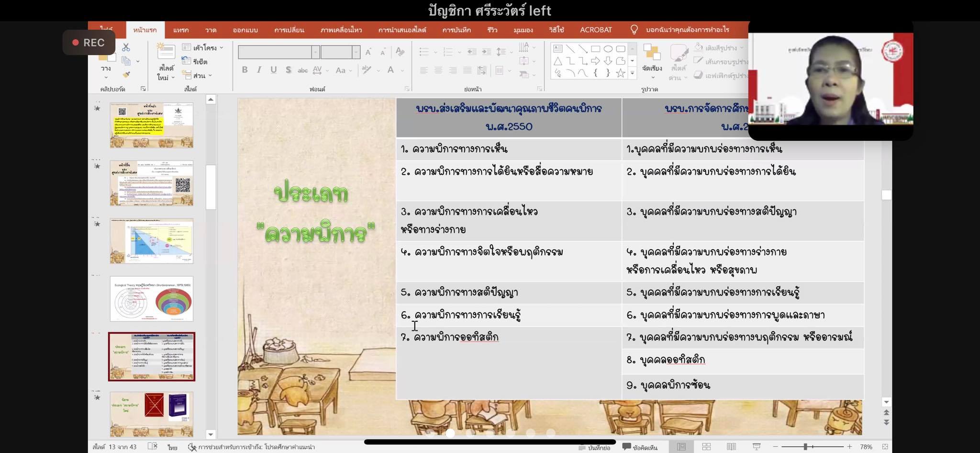The width and height of the screenshot is (980, 453).
Task: Expand the shapes gallery more arrow
Action: [632, 73]
